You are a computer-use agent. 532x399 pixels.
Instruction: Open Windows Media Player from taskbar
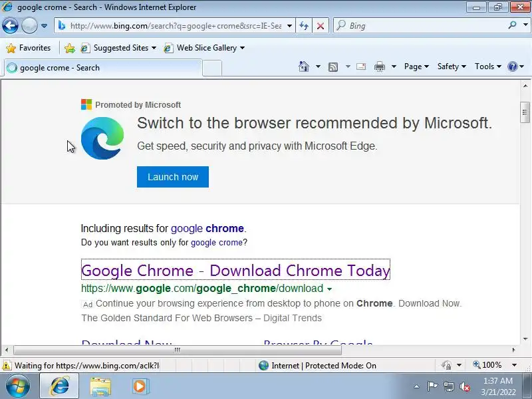(140, 386)
